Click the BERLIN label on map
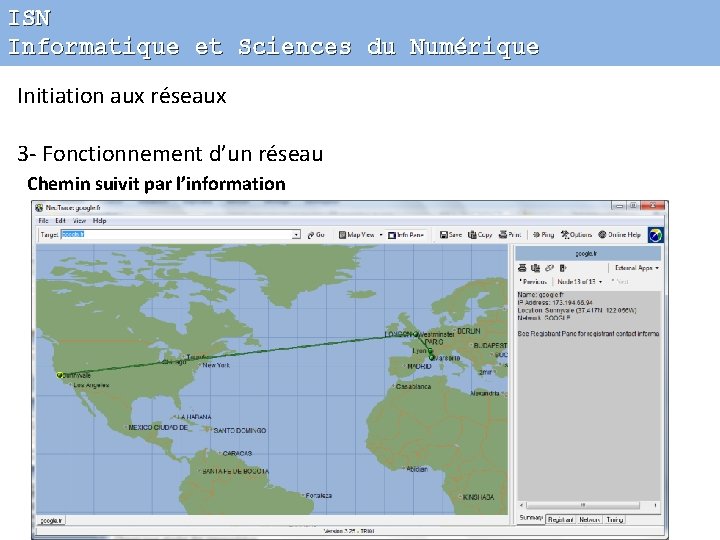This screenshot has height=540, width=720. (469, 331)
